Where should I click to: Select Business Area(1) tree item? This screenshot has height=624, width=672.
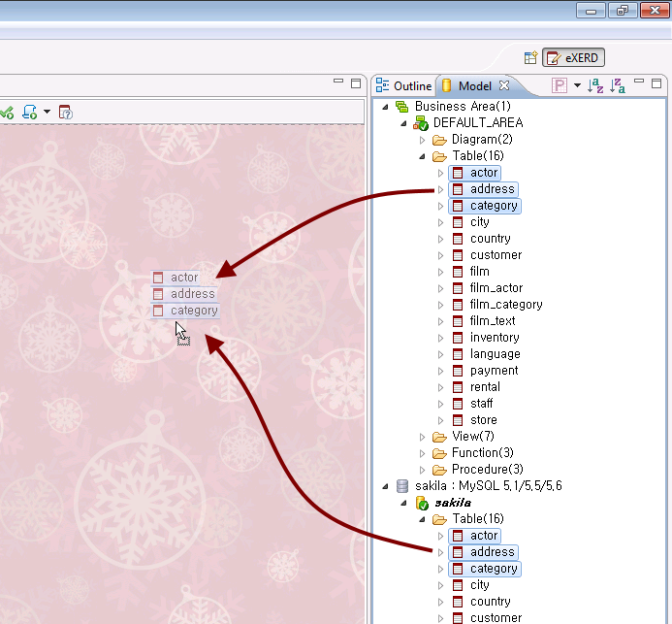454,106
